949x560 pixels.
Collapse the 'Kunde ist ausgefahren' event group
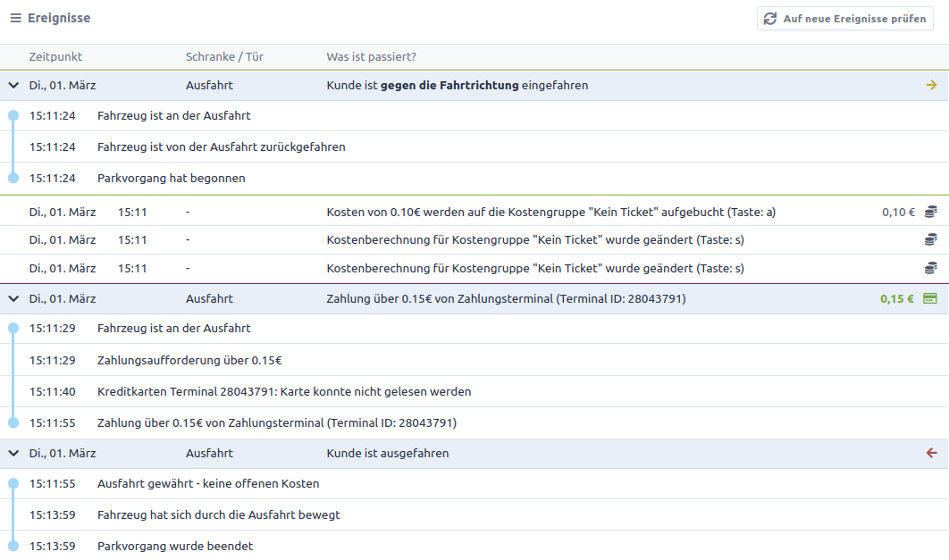coord(13,454)
